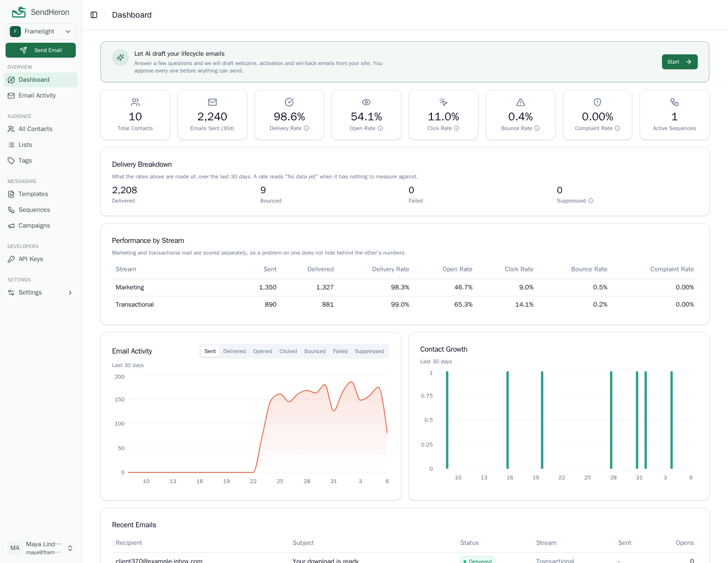Image resolution: width=728 pixels, height=563 pixels.
Task: Open the Lists page
Action: click(x=40, y=145)
